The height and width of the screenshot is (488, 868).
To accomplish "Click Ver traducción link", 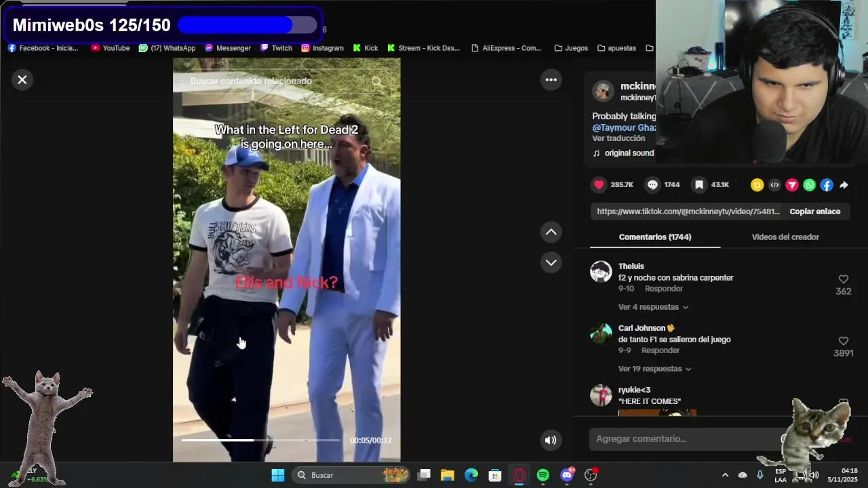I will [618, 138].
